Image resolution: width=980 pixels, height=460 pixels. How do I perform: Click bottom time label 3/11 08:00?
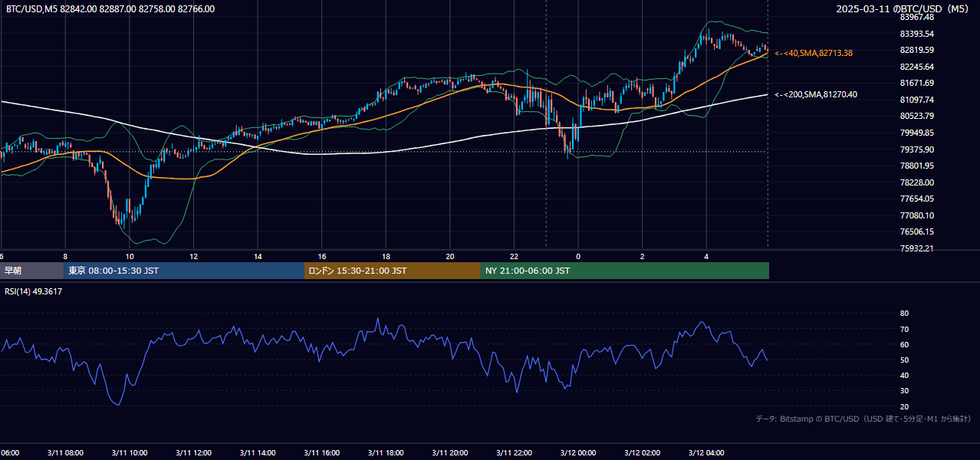point(64,453)
